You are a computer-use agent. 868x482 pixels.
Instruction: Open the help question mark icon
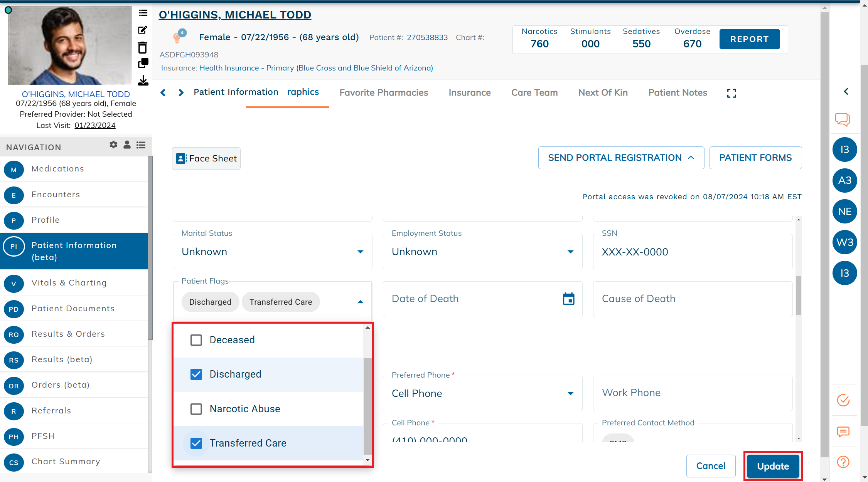coord(843,462)
